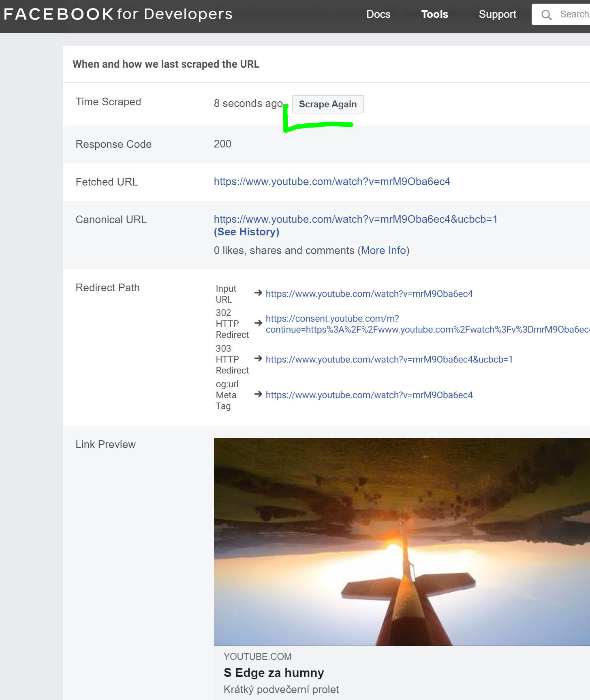Screen dimensions: 590x700
Task: Click the See History link
Action: click(246, 232)
